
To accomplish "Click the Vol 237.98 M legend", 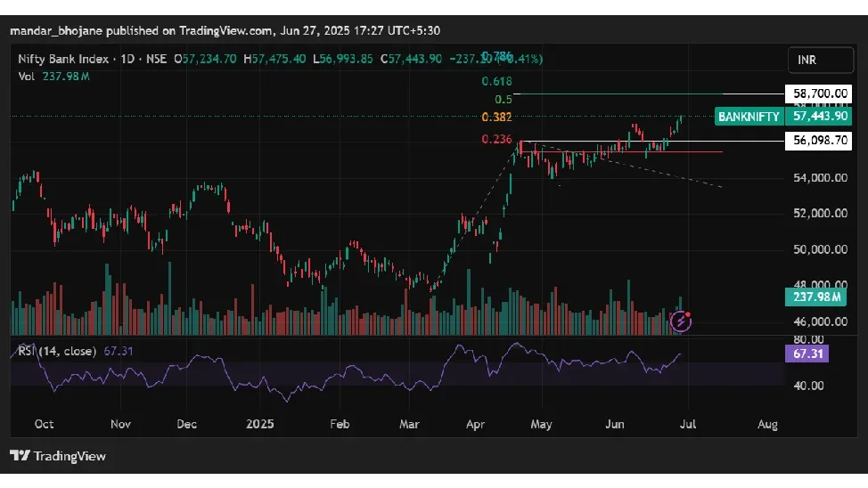I will click(x=53, y=77).
